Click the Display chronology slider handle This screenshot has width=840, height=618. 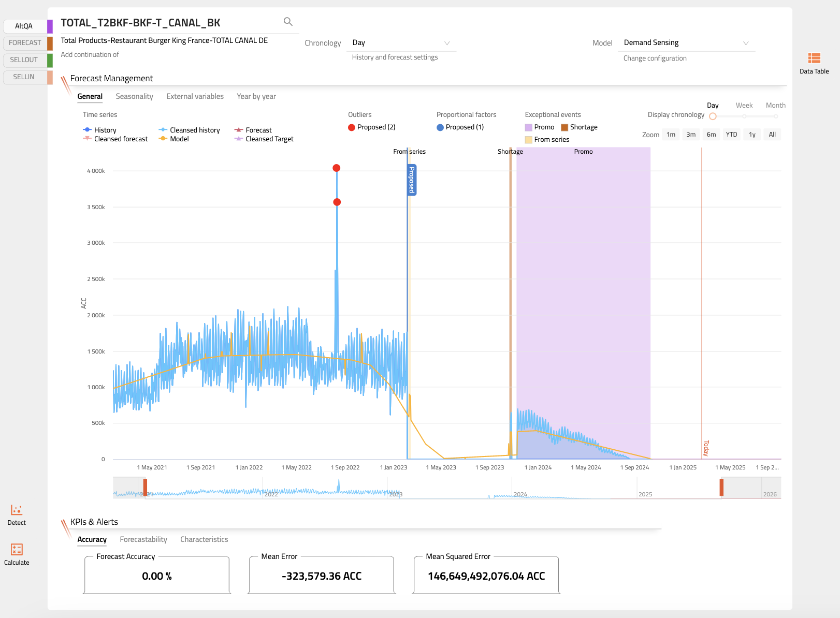[713, 116]
